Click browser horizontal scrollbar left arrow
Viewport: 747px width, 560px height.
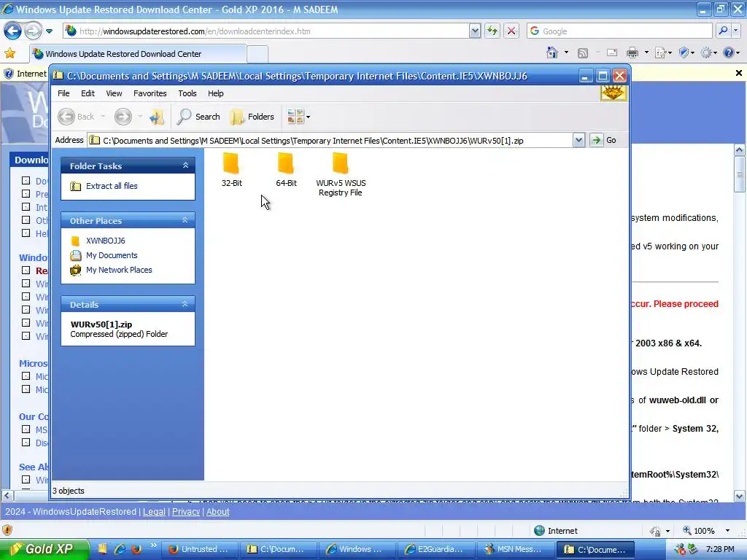(7, 496)
